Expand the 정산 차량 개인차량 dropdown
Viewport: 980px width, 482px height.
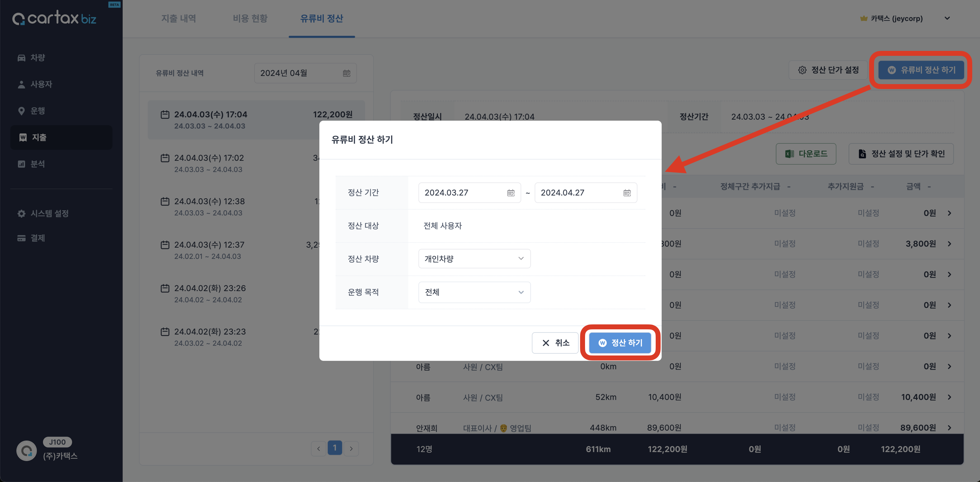click(474, 259)
